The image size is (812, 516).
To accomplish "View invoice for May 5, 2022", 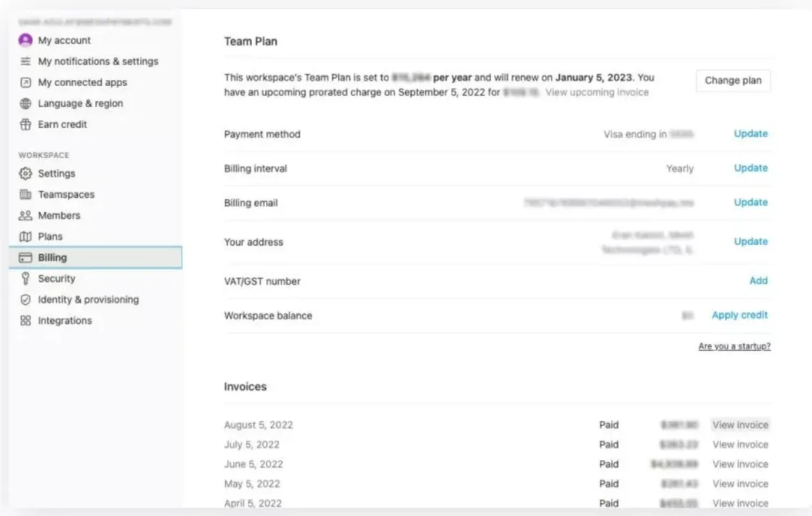I will [x=740, y=484].
